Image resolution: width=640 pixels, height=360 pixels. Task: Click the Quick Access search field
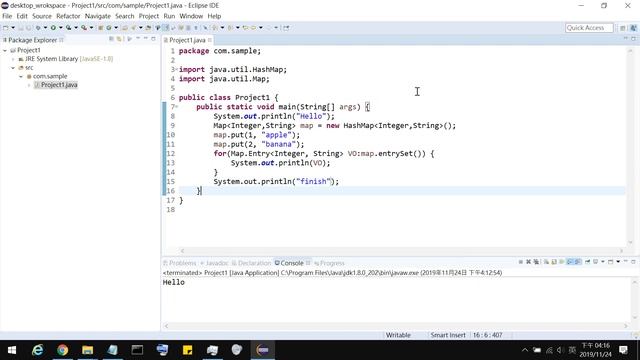(x=589, y=28)
